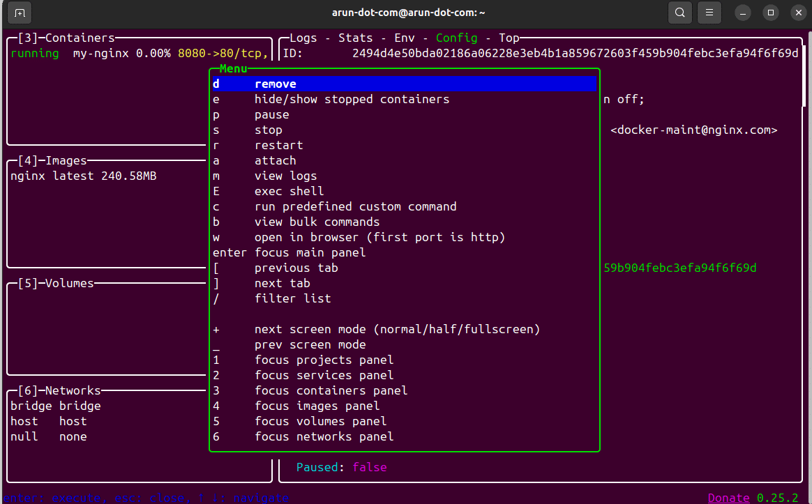
Task: Click the Donate link
Action: [x=728, y=498]
